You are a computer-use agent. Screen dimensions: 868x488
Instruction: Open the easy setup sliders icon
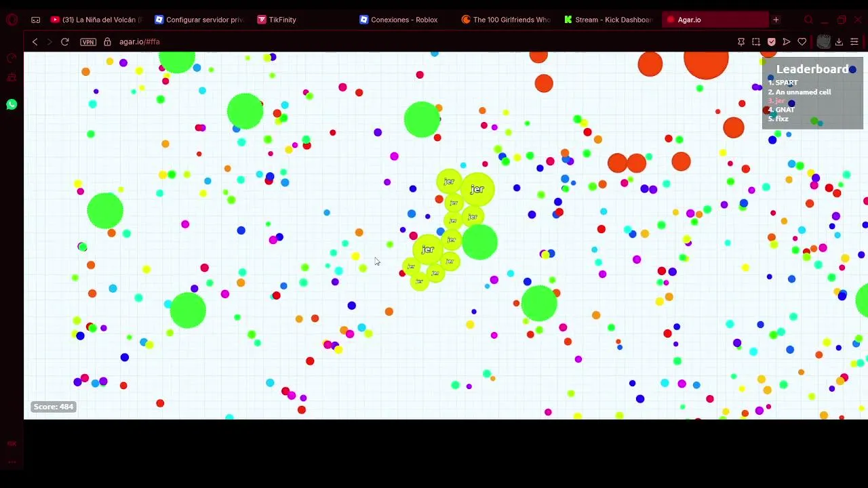[854, 42]
